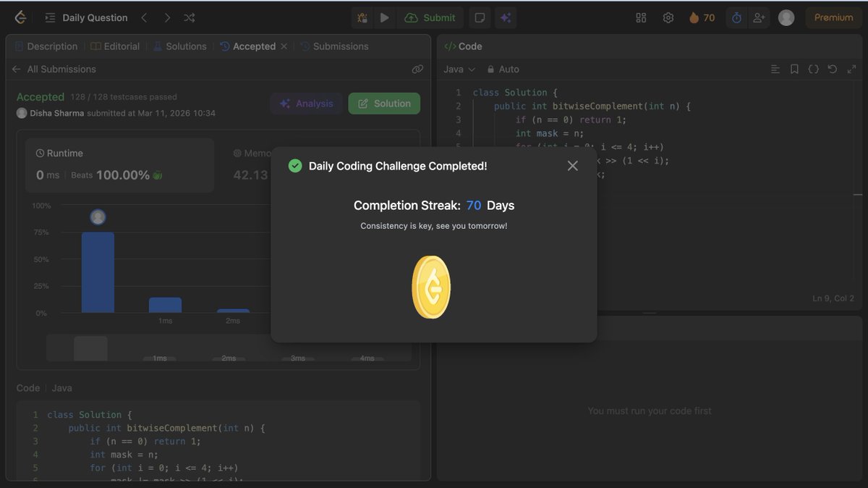Select the Accepted tab

coord(248,46)
